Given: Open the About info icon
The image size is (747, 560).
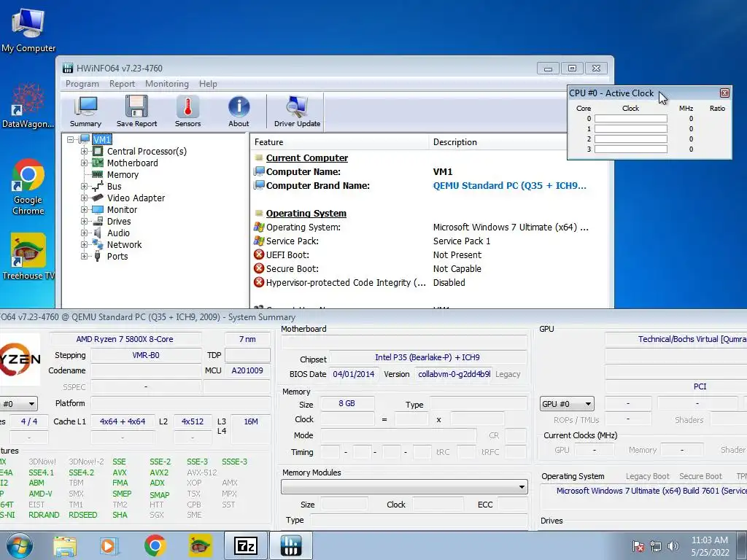Looking at the screenshot, I should (239, 112).
